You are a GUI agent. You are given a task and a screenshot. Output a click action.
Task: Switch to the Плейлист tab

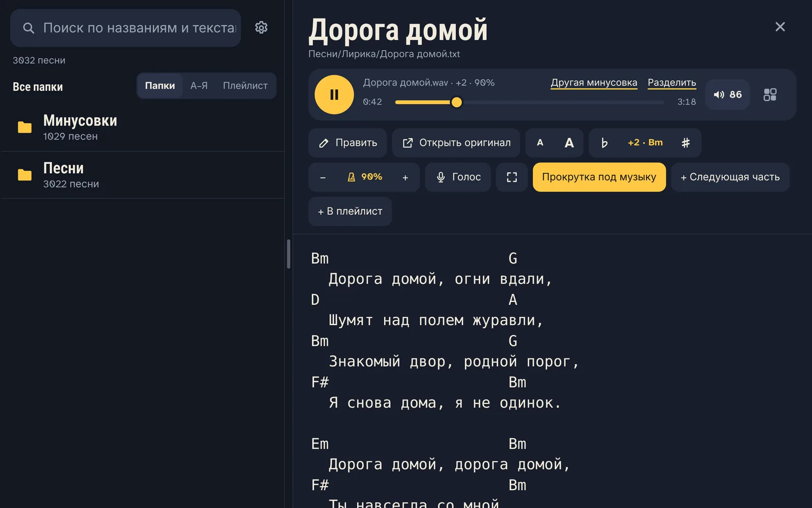coord(245,85)
